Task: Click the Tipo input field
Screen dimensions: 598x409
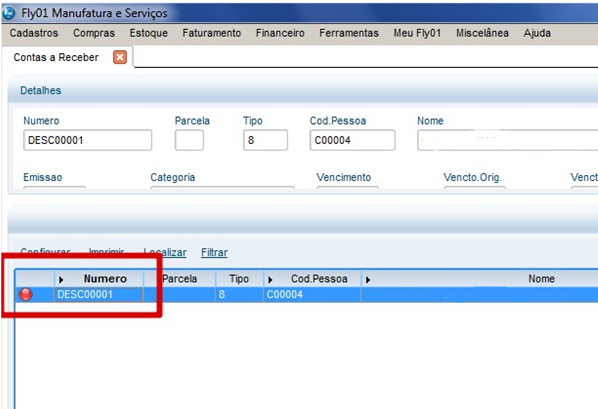Action: 265,140
